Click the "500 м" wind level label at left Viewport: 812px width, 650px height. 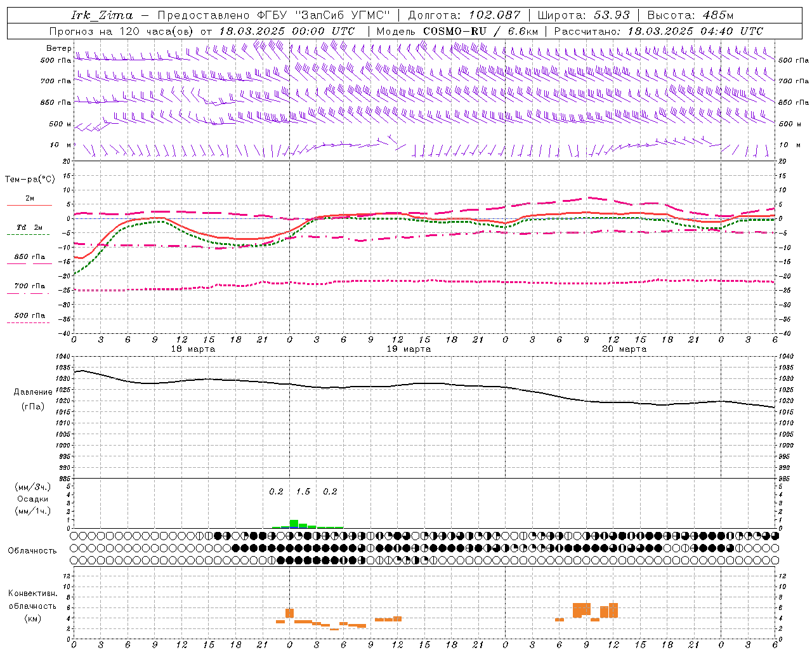(x=60, y=124)
